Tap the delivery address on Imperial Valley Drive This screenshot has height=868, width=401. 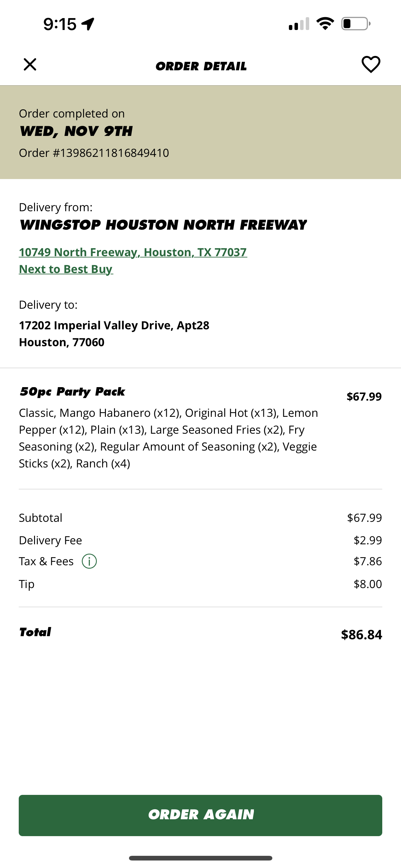tap(114, 334)
